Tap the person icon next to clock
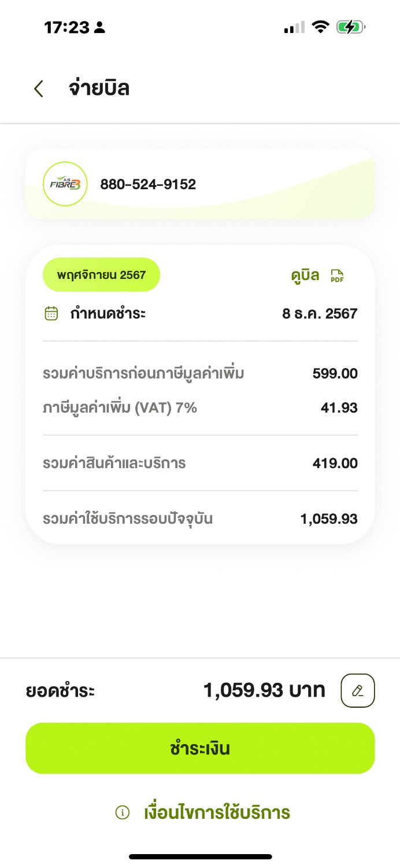This screenshot has width=400, height=868. (x=99, y=27)
